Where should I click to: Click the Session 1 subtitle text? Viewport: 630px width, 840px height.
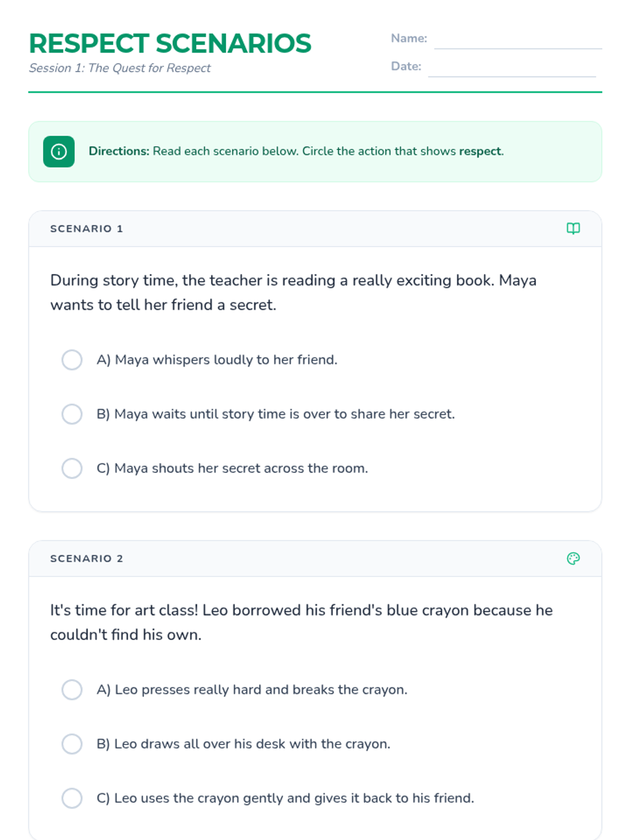120,68
